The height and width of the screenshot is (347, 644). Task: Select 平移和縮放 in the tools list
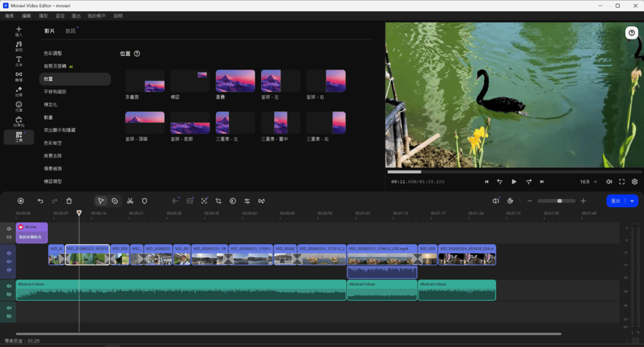coord(55,92)
